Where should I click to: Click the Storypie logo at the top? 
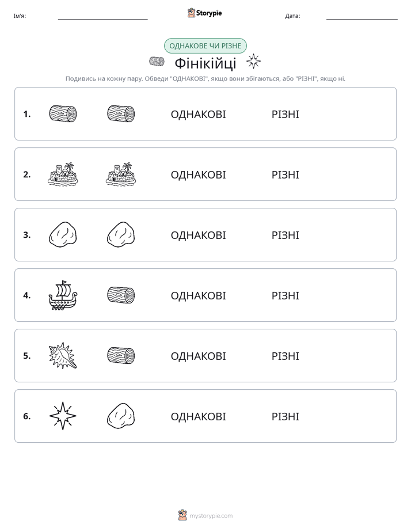click(205, 13)
